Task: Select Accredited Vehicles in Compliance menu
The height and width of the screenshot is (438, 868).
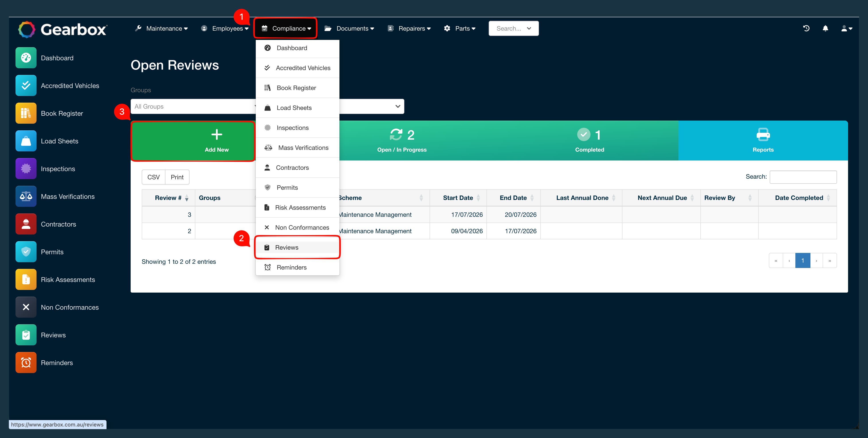Action: 298,68
